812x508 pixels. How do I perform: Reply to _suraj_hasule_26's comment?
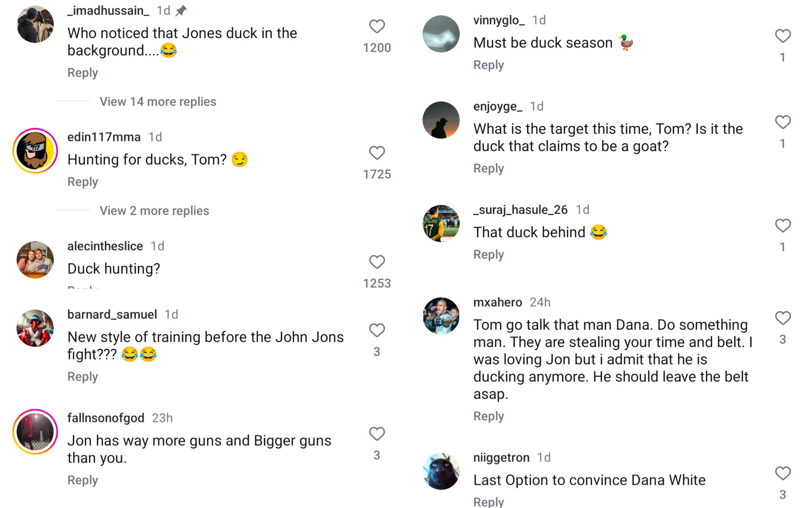pyautogui.click(x=488, y=254)
